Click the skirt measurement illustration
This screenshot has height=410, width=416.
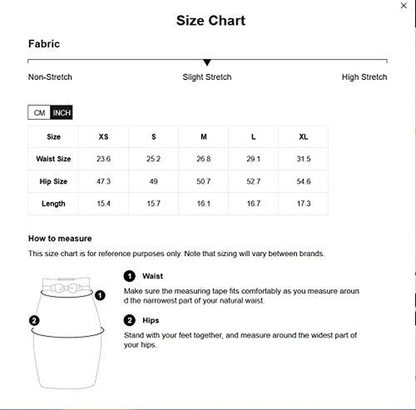tap(68, 332)
